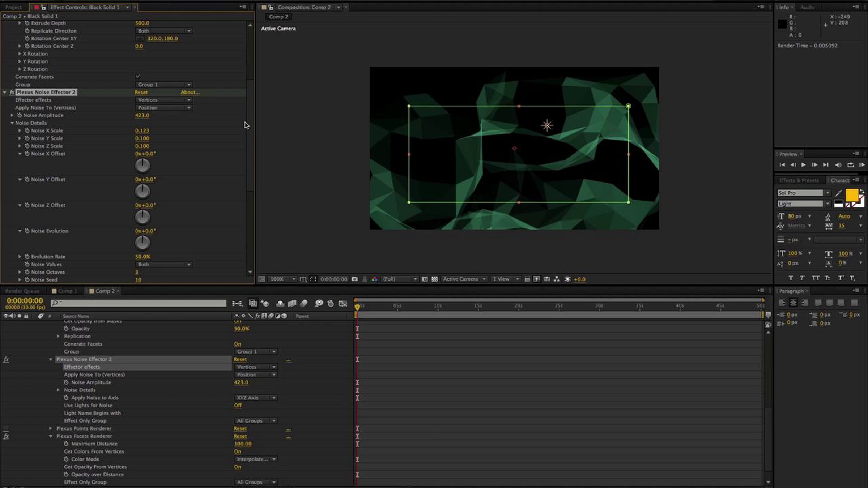Expand Plexus Points Renderer in timeline
The image size is (868, 488).
pyautogui.click(x=51, y=428)
